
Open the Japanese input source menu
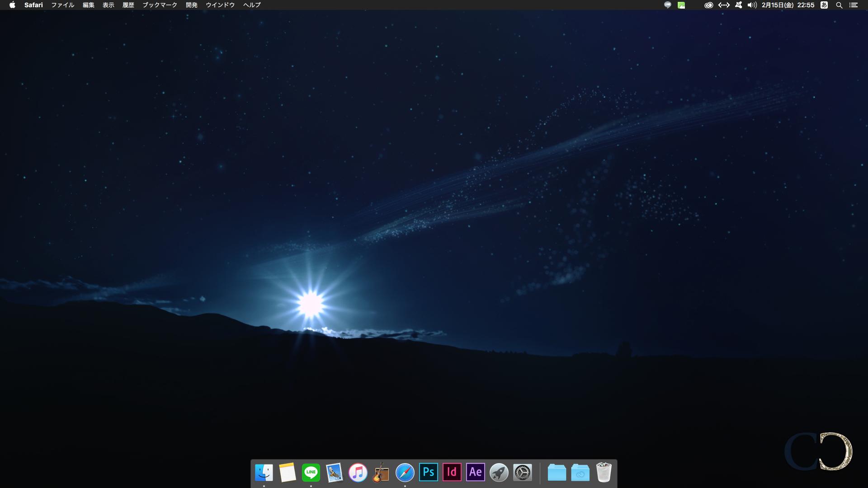click(x=824, y=5)
